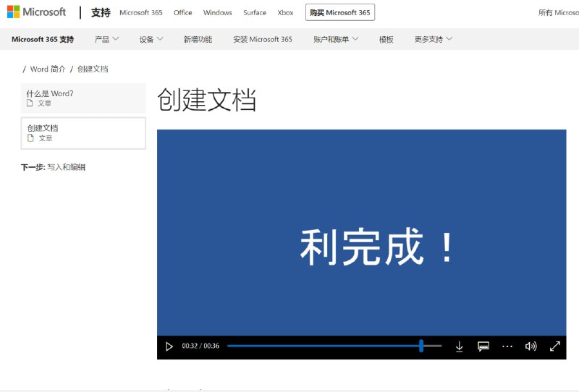Open the 新增功能 menu item
Viewport: 579px width, 392px height.
198,39
